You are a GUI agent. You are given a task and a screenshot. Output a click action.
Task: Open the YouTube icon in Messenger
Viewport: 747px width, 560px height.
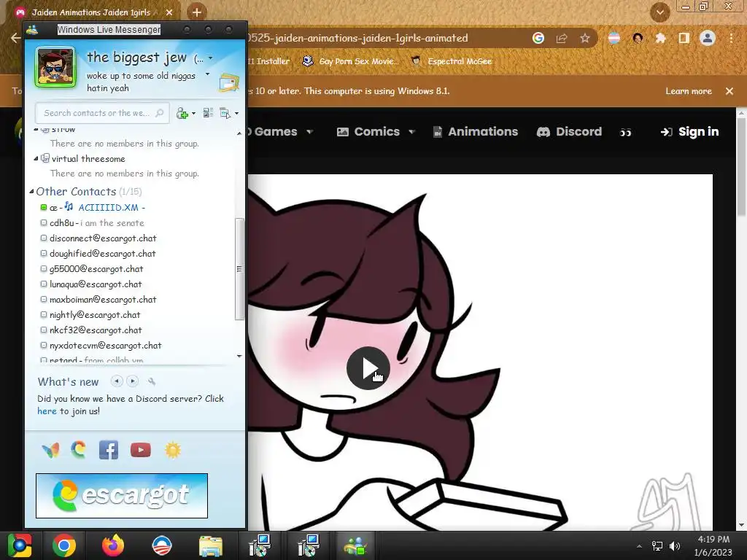tap(141, 450)
